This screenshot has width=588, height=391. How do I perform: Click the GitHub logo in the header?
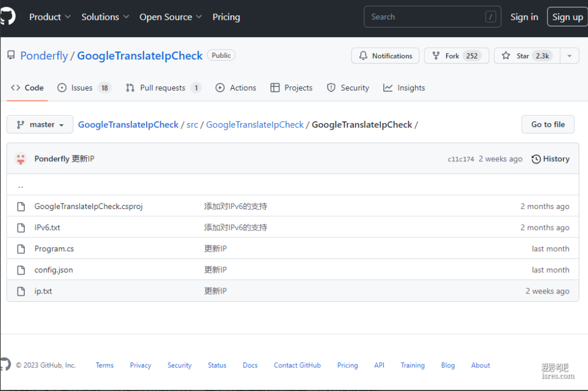[7, 16]
